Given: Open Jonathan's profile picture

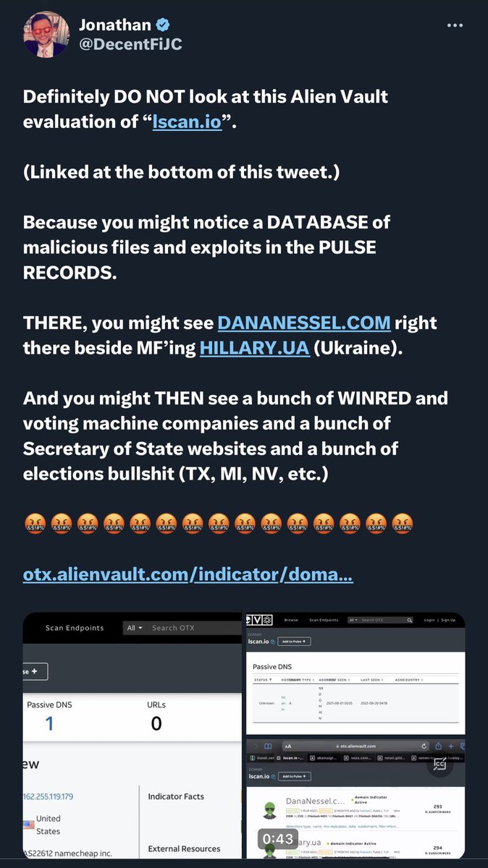Looking at the screenshot, I should (x=46, y=34).
